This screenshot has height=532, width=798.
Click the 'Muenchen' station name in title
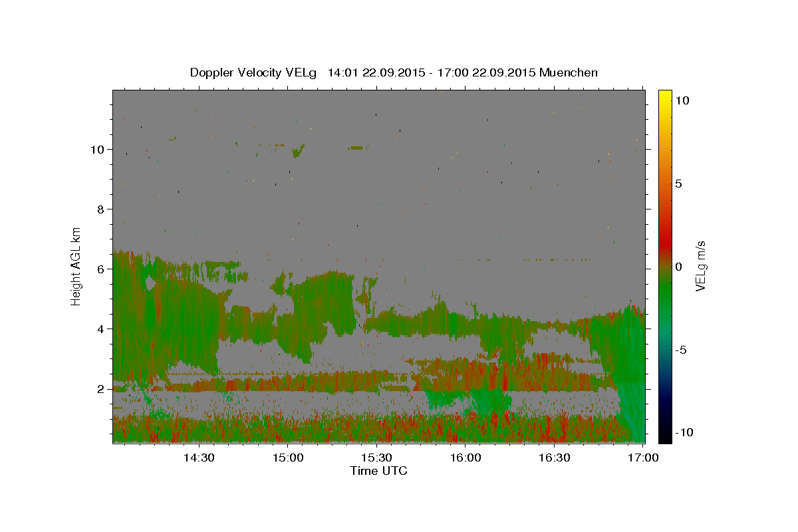pyautogui.click(x=569, y=72)
